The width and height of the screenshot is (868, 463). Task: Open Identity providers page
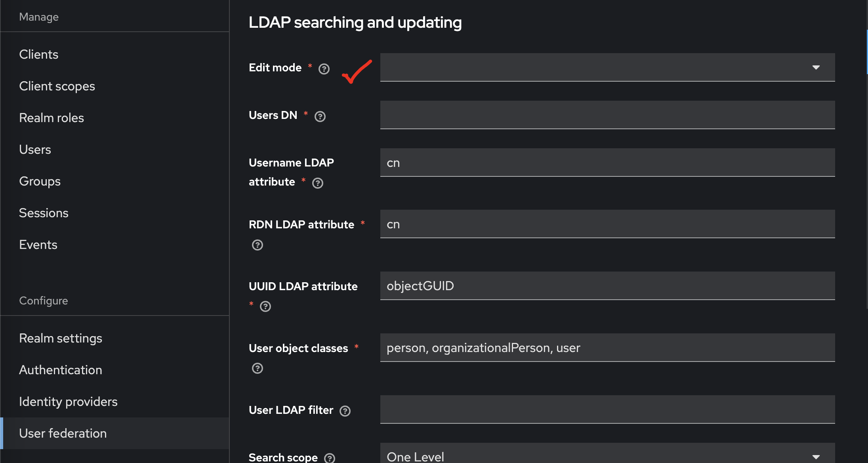coord(68,402)
